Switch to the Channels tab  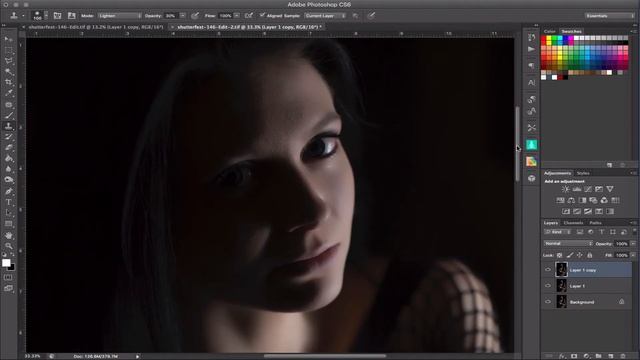pyautogui.click(x=573, y=223)
